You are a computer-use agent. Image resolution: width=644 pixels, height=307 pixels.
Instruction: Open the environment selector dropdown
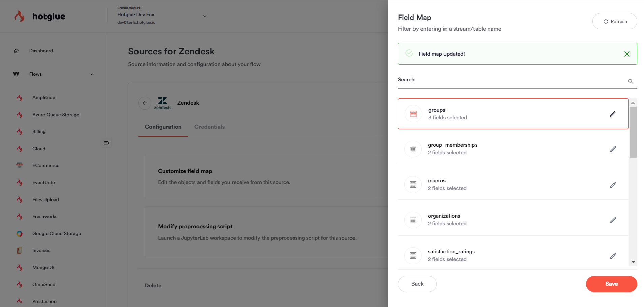205,16
